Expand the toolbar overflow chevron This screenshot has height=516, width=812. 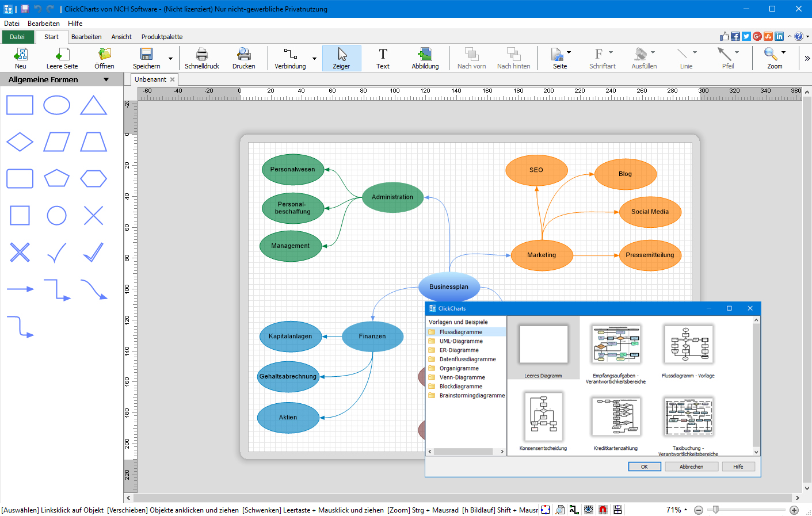pos(807,58)
